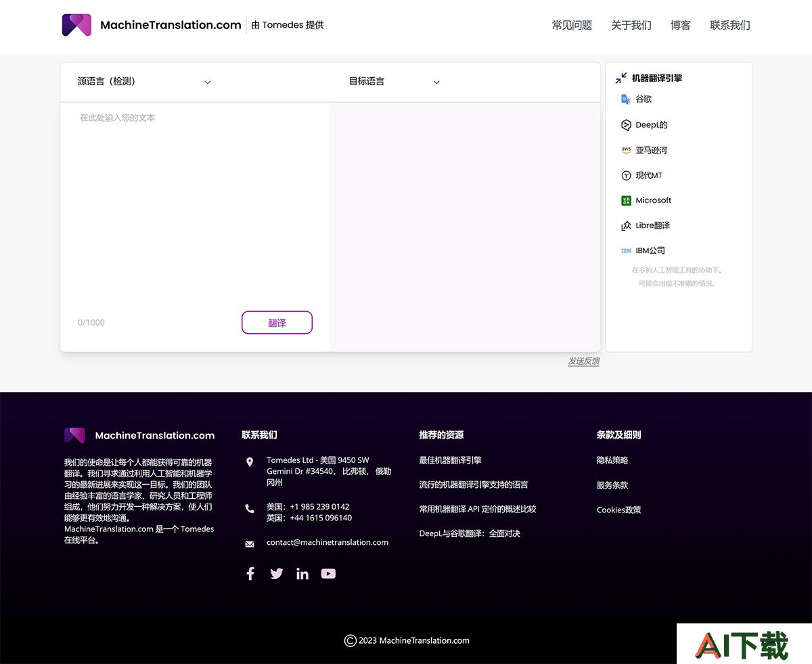Select the Google translate icon 谷歌
The image size is (812, 664).
[626, 99]
